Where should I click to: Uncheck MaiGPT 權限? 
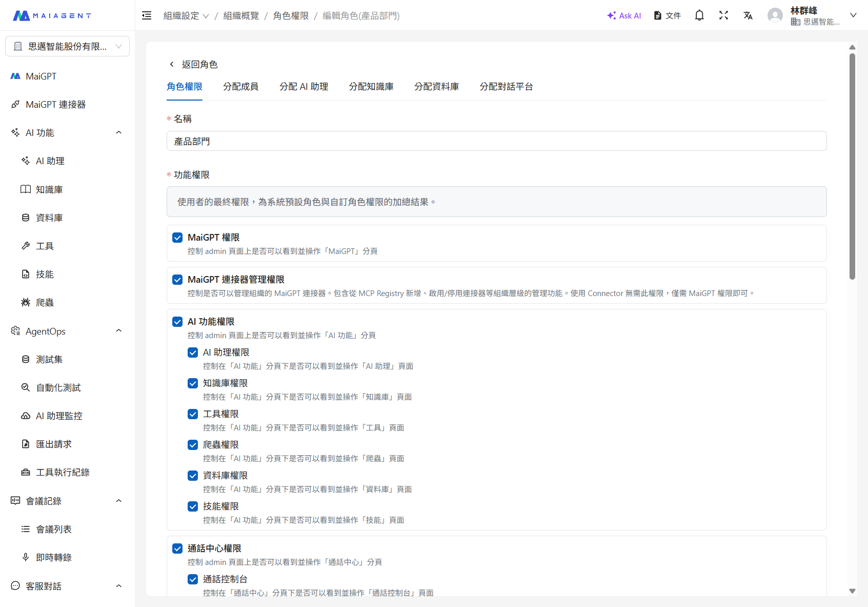click(x=177, y=238)
